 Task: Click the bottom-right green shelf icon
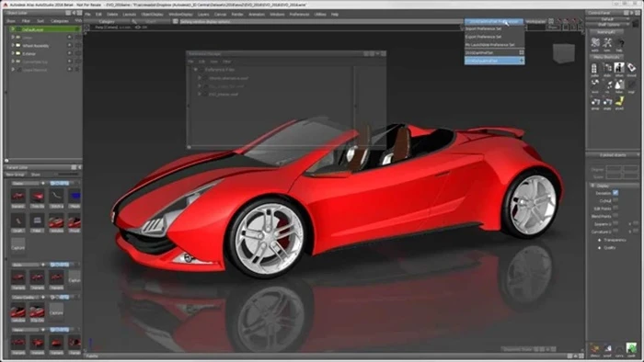[631, 348]
